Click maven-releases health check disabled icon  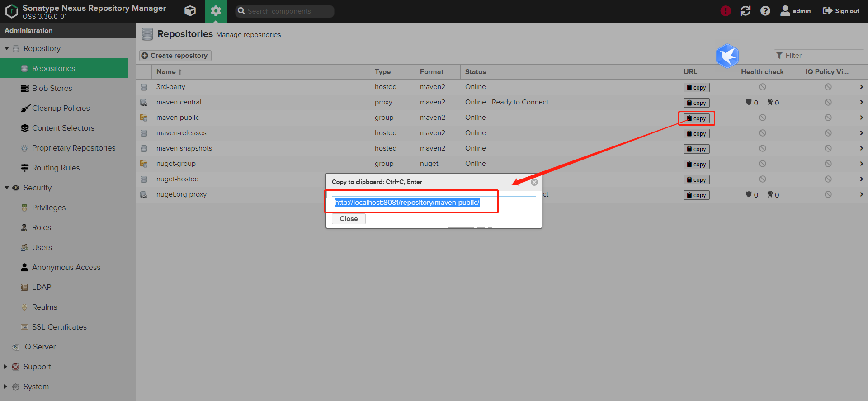763,133
